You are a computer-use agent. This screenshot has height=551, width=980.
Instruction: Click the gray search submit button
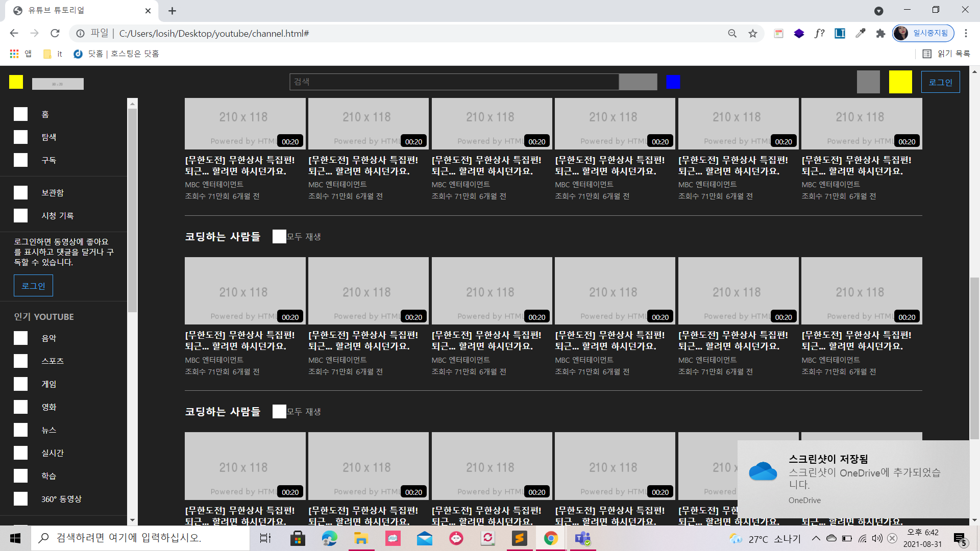click(x=638, y=82)
